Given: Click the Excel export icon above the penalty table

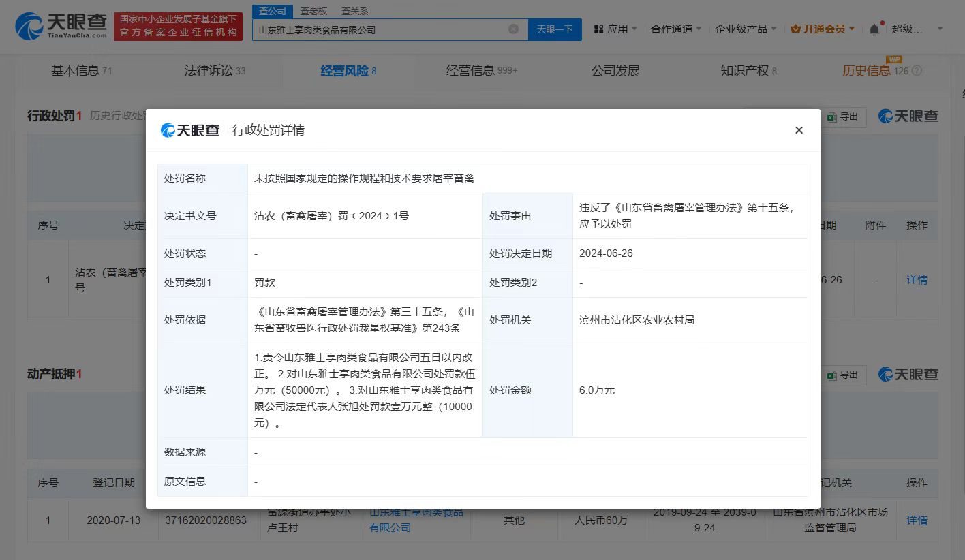Looking at the screenshot, I should click(x=831, y=116).
